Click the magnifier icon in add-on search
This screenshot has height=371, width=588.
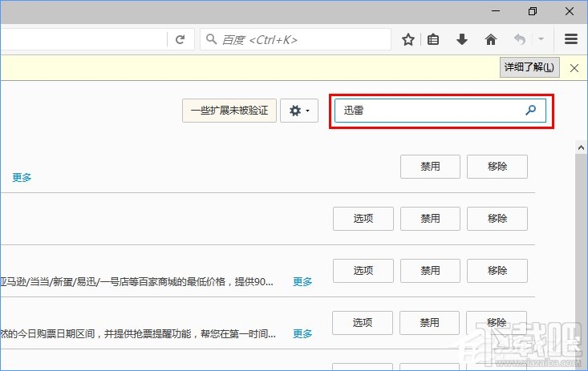point(530,110)
